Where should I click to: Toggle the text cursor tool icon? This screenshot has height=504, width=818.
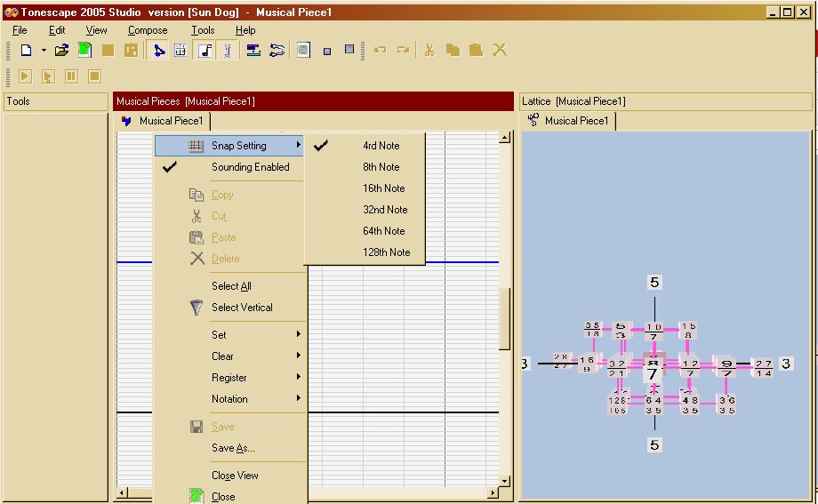pyautogui.click(x=227, y=50)
